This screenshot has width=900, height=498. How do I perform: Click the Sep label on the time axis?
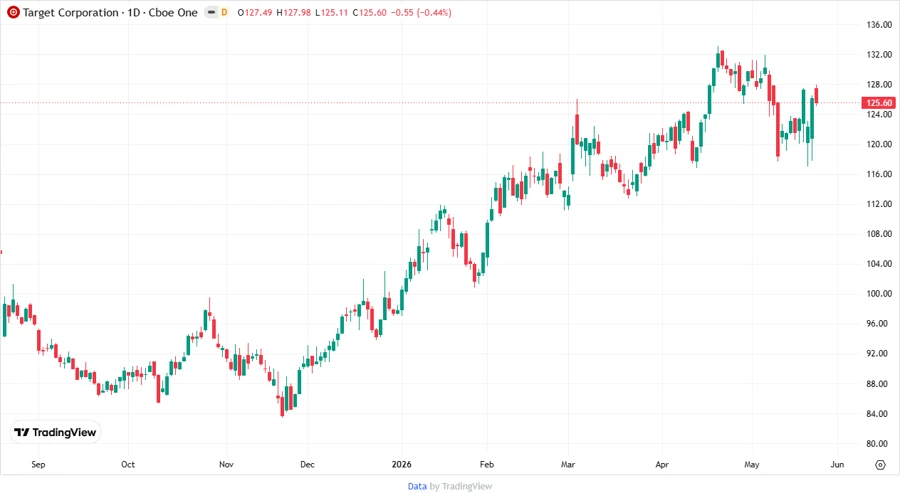point(38,464)
